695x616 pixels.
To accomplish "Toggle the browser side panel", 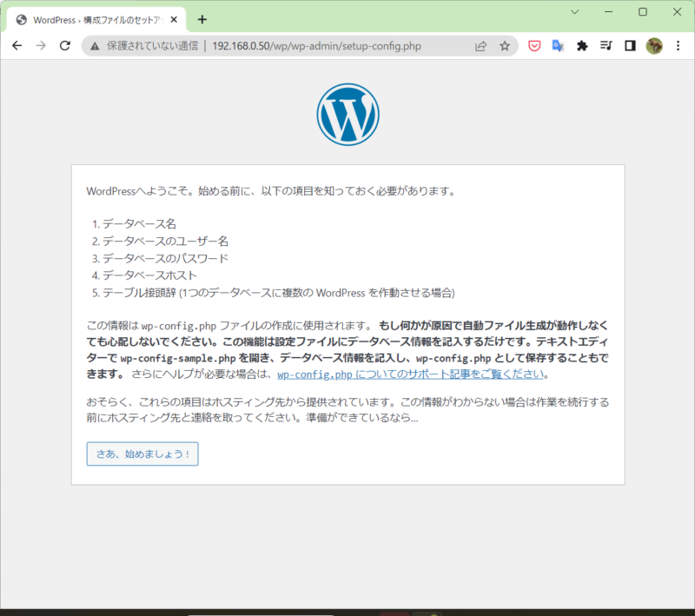I will [x=630, y=46].
